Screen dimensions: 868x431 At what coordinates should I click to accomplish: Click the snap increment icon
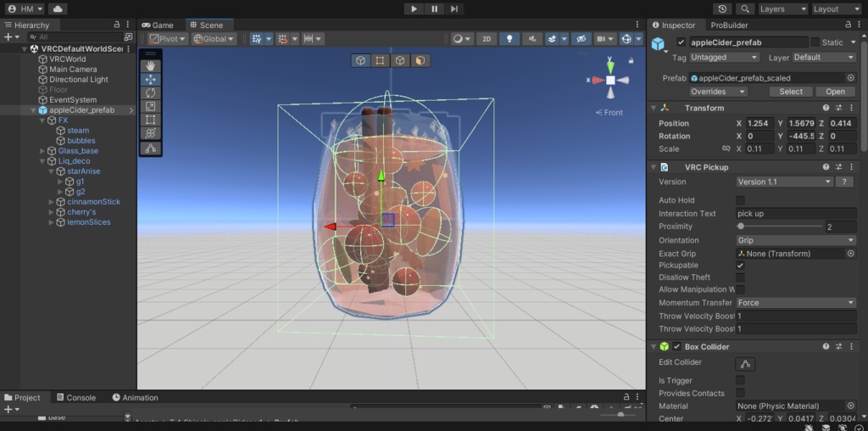283,39
